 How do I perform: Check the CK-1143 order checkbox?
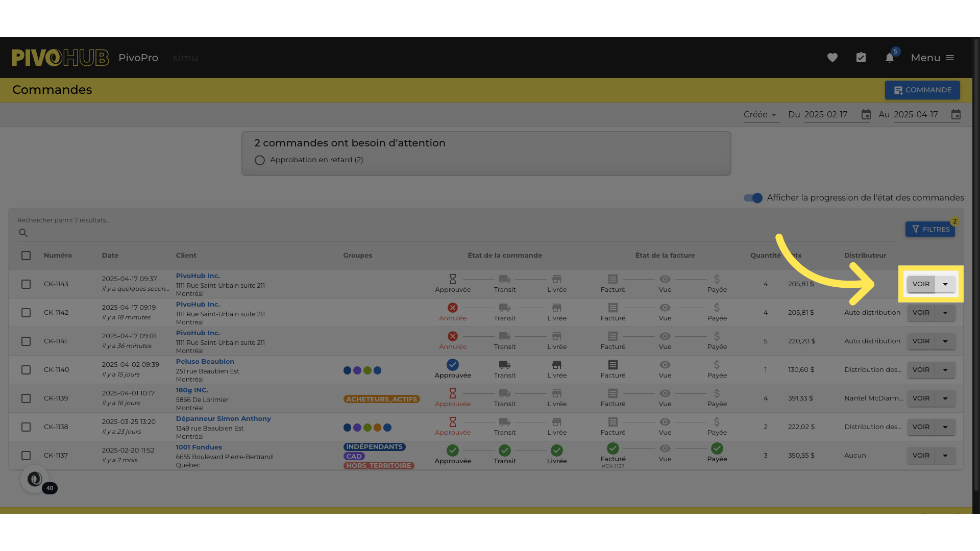pos(26,284)
